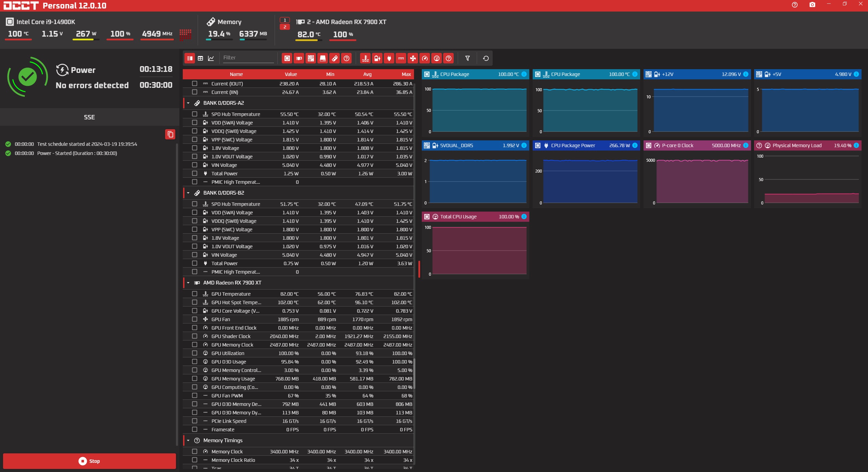Toggle the temperature sensor filter icon
Image resolution: width=868 pixels, height=472 pixels.
click(365, 58)
